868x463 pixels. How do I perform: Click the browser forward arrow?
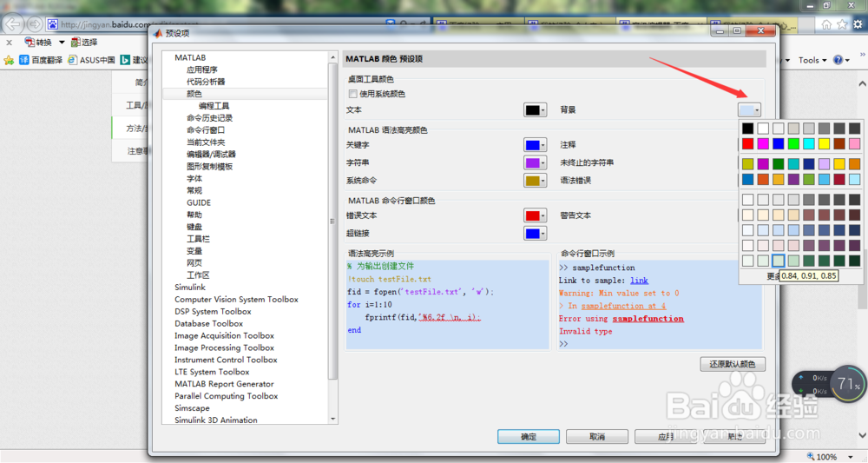pyautogui.click(x=35, y=24)
